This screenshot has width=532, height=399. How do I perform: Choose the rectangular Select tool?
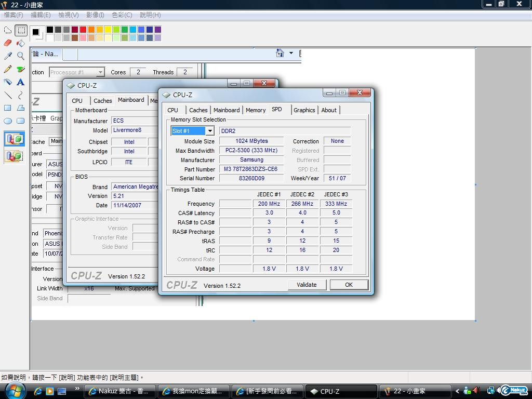click(21, 30)
